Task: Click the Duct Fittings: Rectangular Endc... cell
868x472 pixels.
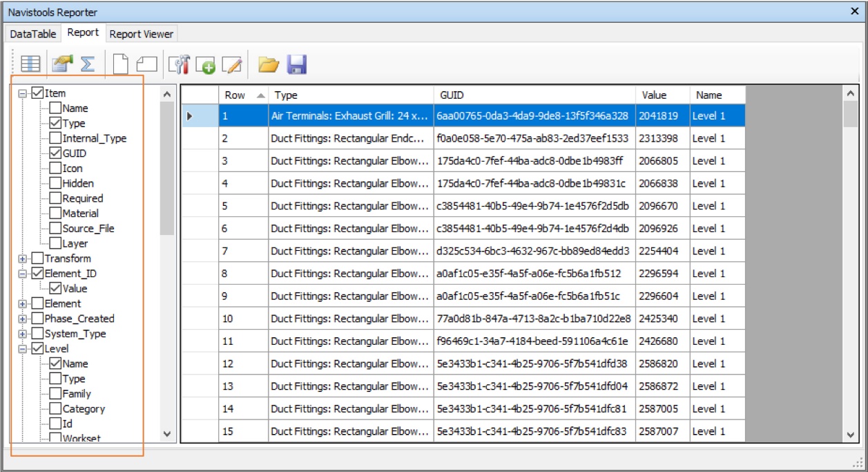Action: click(351, 138)
